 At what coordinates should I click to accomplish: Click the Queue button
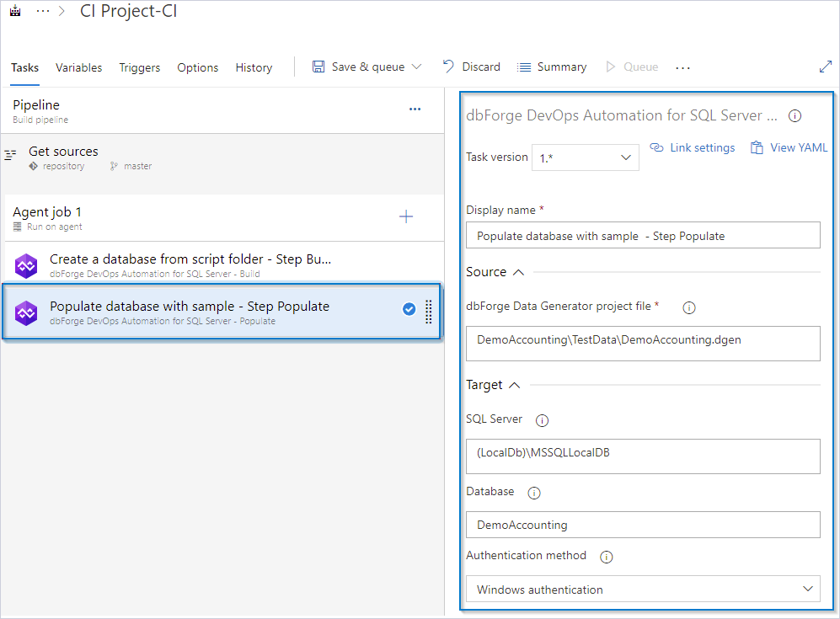(x=632, y=67)
